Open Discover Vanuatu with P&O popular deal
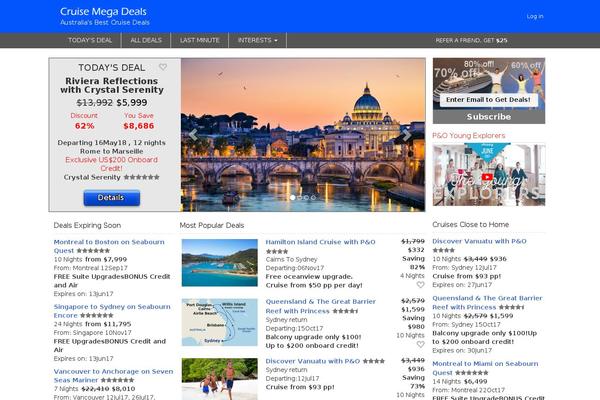 click(313, 361)
